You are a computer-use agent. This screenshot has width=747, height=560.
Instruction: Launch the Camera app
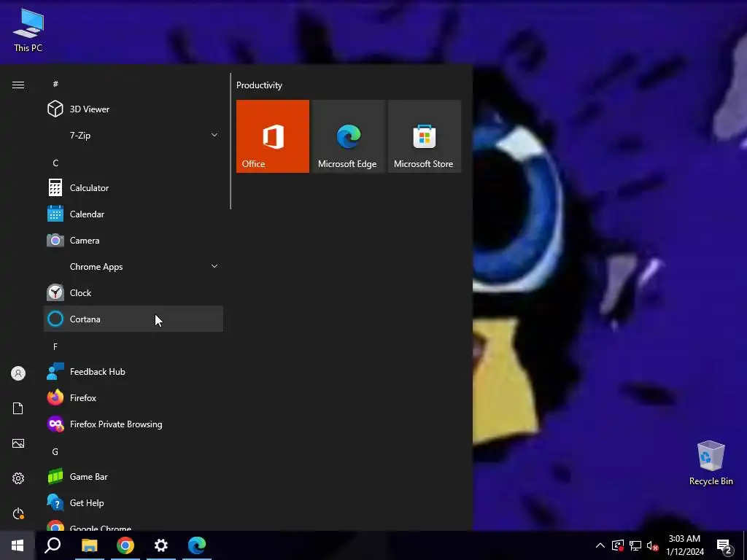point(133,240)
